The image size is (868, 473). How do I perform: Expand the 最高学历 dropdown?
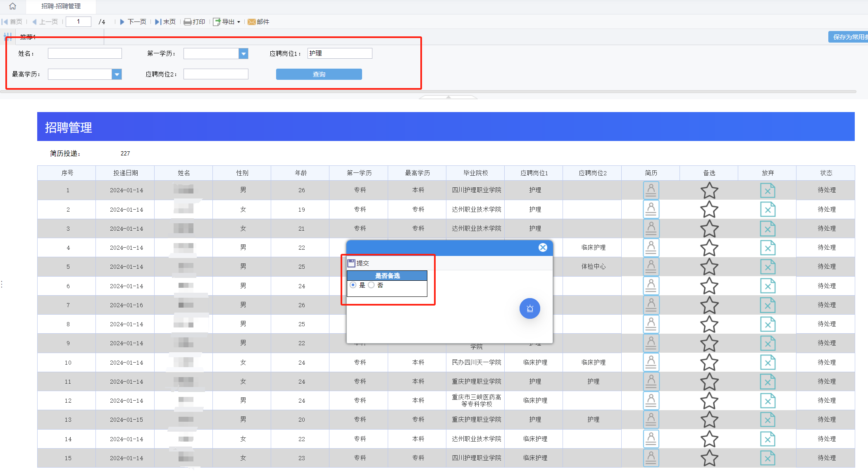(x=117, y=74)
